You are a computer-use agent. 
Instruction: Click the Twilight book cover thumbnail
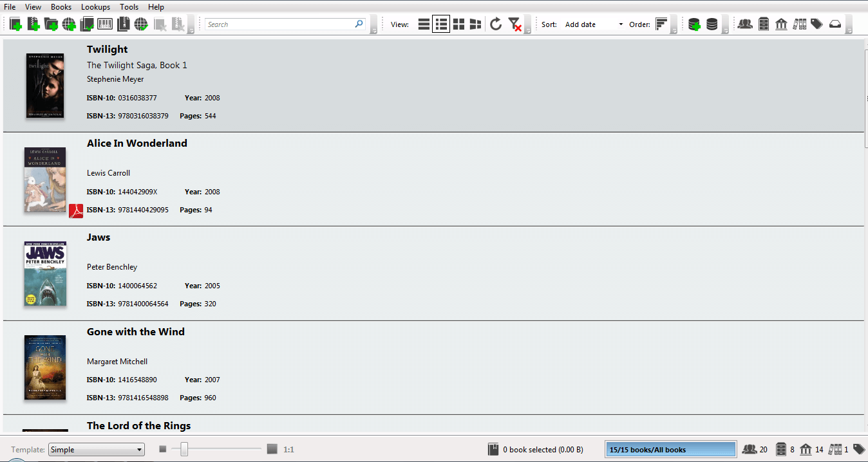click(x=45, y=86)
